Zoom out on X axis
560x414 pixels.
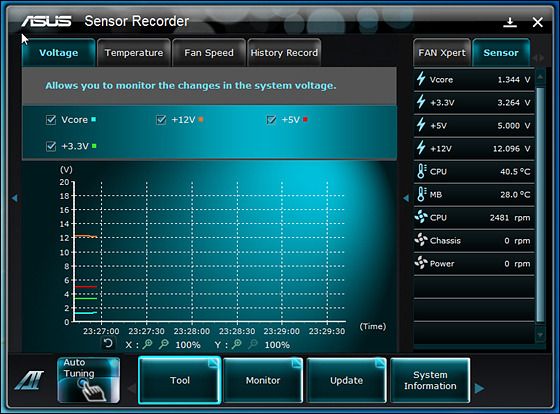pyautogui.click(x=164, y=344)
